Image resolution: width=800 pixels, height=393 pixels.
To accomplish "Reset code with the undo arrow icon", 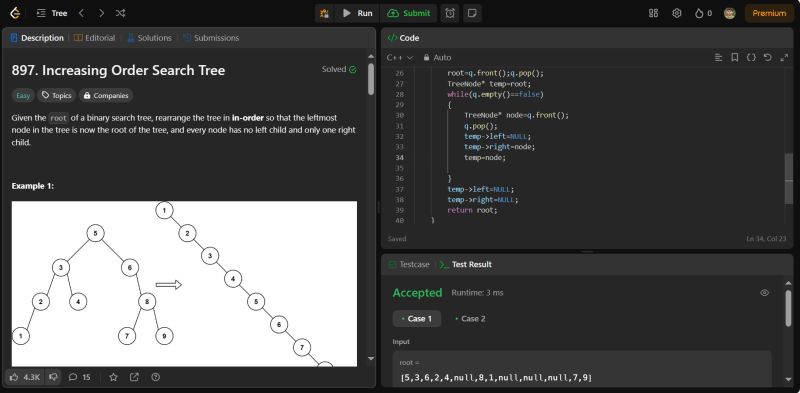I will [767, 58].
